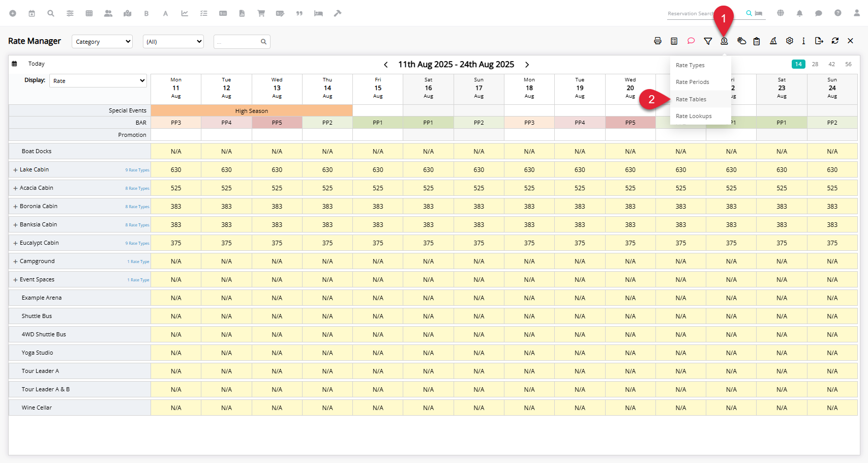Click the Rate Manager search box

242,42
